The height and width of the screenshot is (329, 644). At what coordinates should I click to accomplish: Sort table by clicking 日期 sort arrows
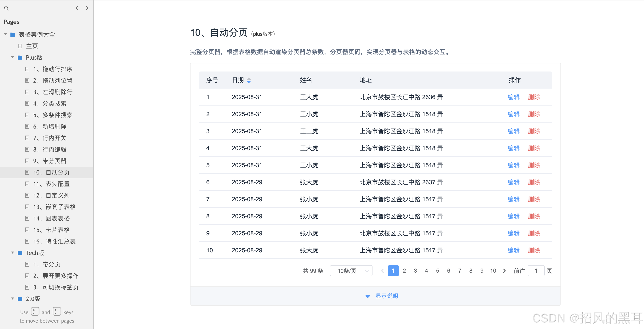249,80
